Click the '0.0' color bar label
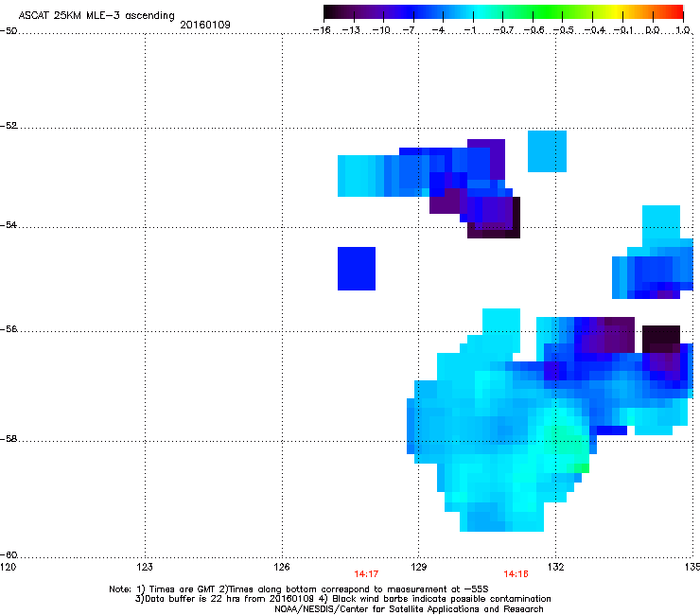The height and width of the screenshot is (615, 700). pos(653,30)
